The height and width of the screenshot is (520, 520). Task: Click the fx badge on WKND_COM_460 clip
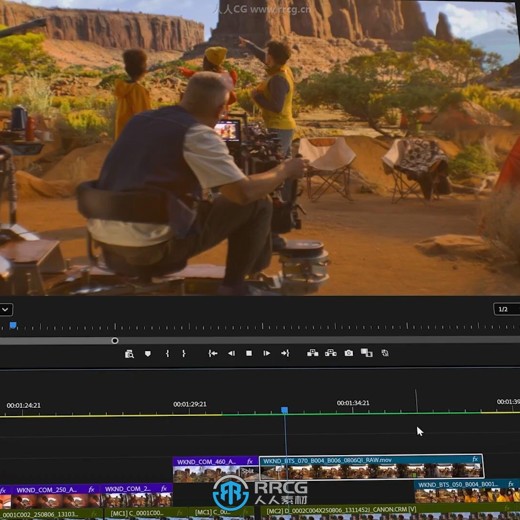point(250,461)
